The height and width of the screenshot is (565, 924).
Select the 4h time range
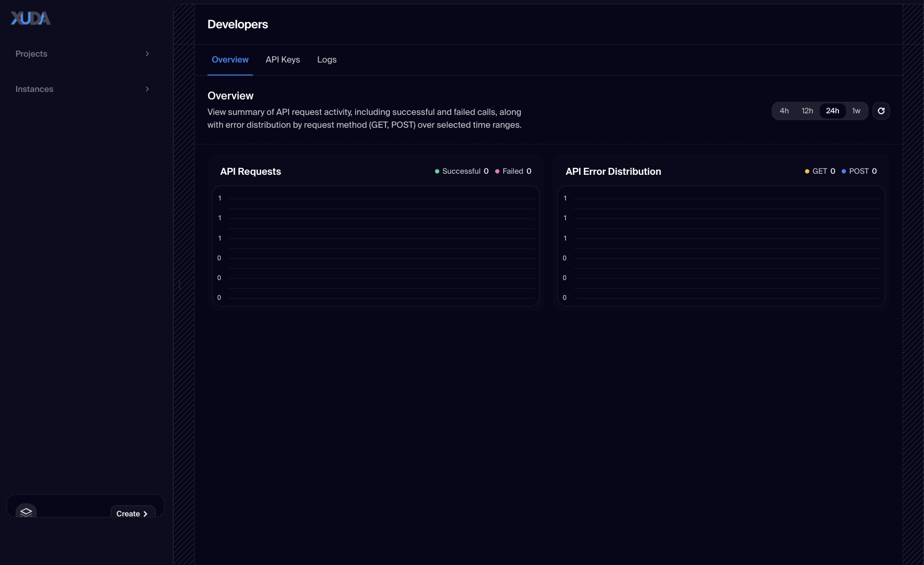(784, 111)
